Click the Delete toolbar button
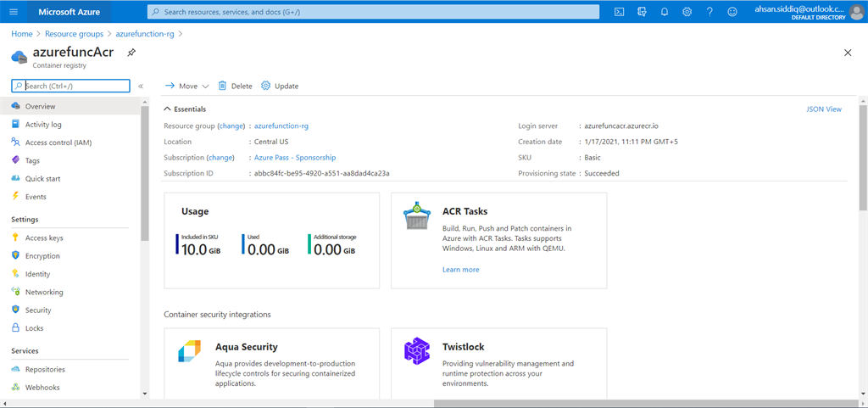 (236, 86)
